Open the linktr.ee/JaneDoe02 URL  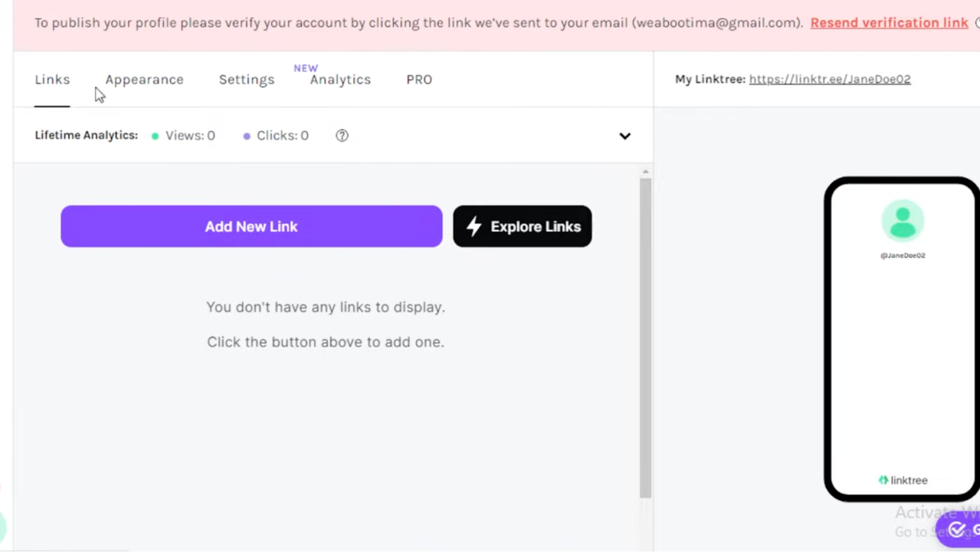click(829, 79)
